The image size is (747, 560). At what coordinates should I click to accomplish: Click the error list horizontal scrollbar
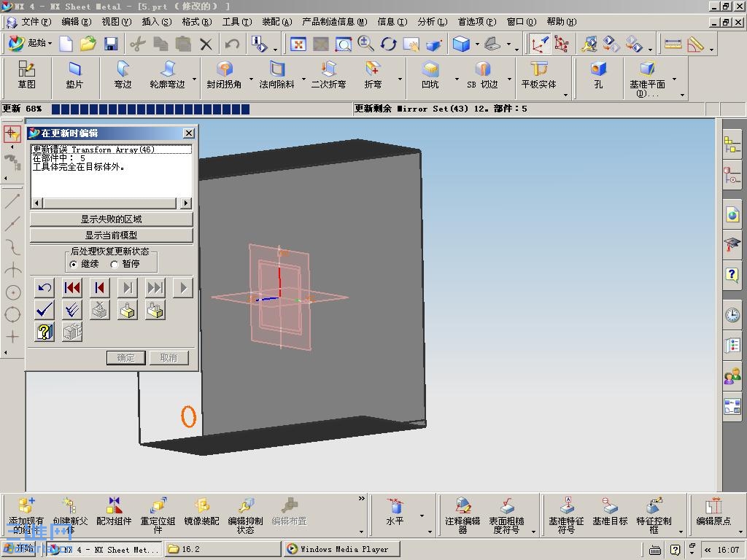pos(112,203)
